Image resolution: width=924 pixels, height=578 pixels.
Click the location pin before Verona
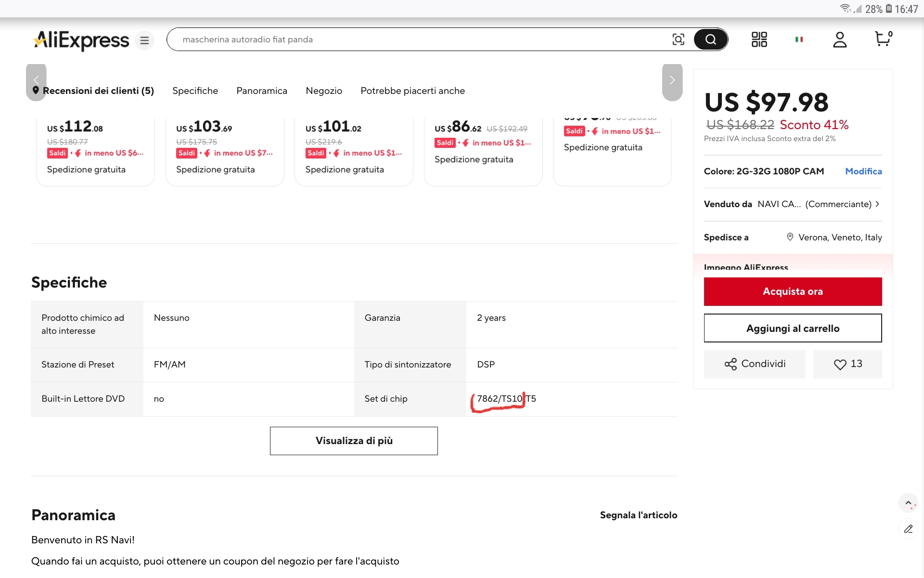[790, 237]
